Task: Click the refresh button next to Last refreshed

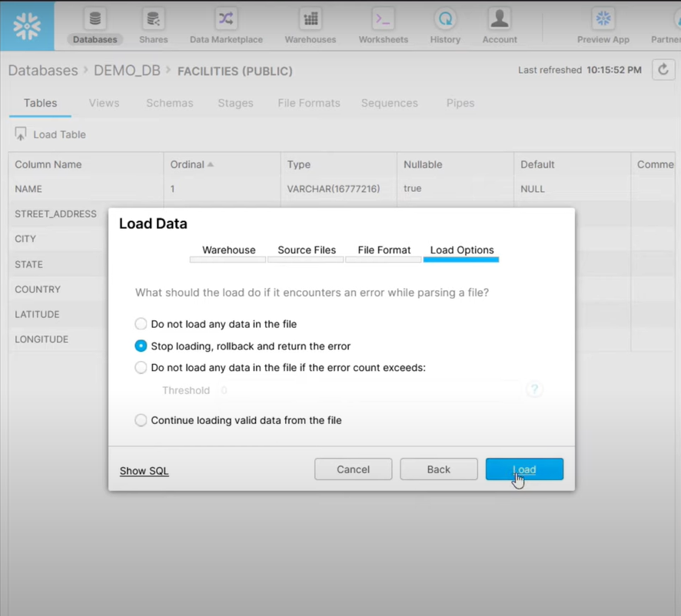Action: (x=663, y=70)
